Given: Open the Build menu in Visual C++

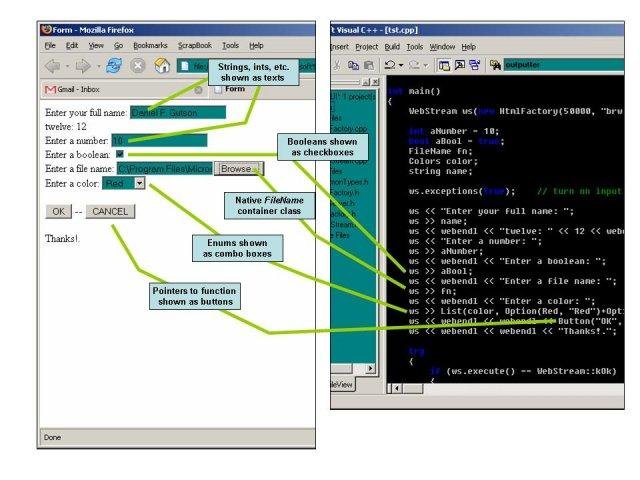Looking at the screenshot, I should [x=392, y=47].
